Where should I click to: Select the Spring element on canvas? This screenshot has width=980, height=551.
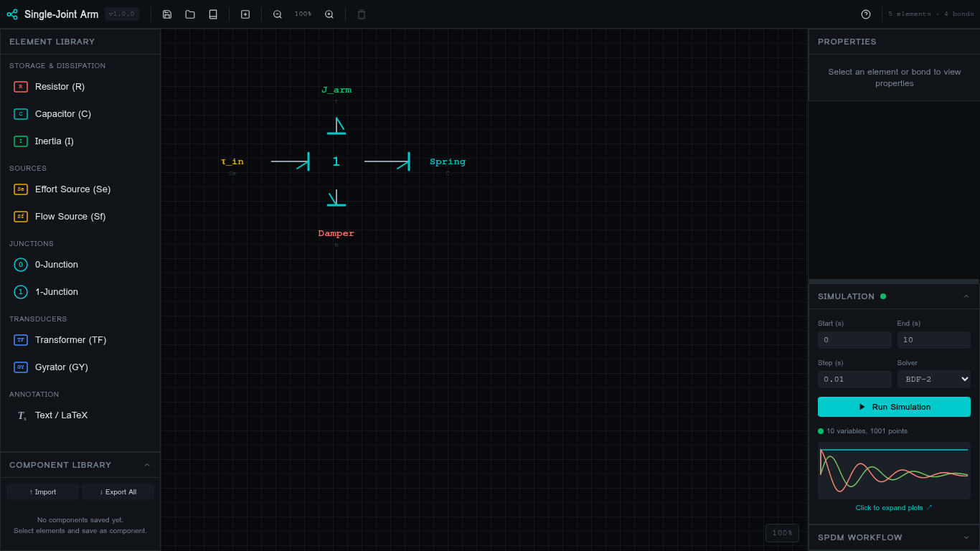(x=448, y=162)
